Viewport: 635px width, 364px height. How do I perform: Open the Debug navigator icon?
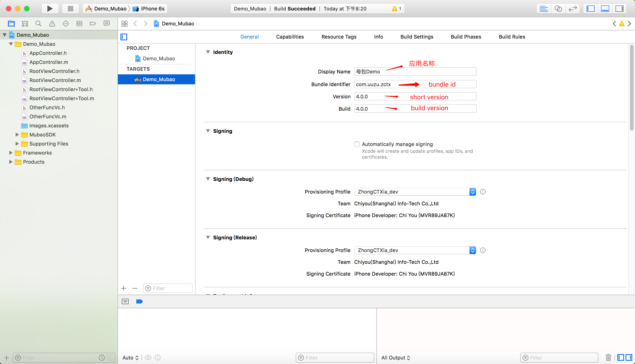[x=79, y=24]
